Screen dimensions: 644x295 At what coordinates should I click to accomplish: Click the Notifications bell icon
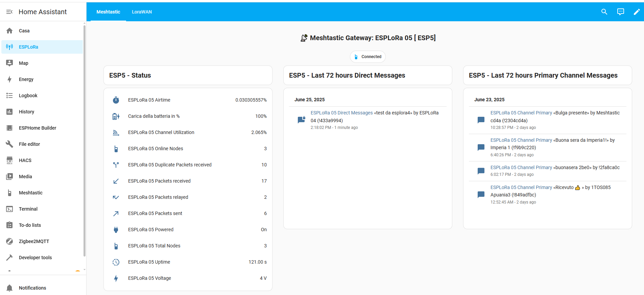click(9, 288)
